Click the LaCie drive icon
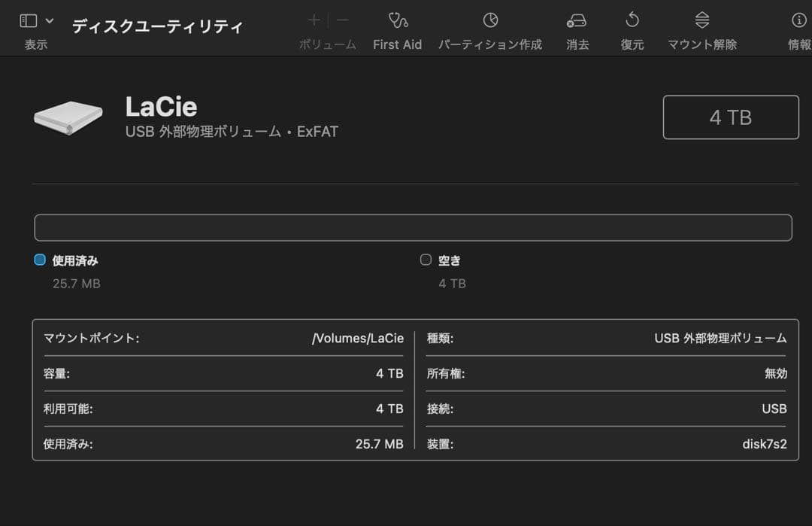This screenshot has width=812, height=526. (68, 117)
